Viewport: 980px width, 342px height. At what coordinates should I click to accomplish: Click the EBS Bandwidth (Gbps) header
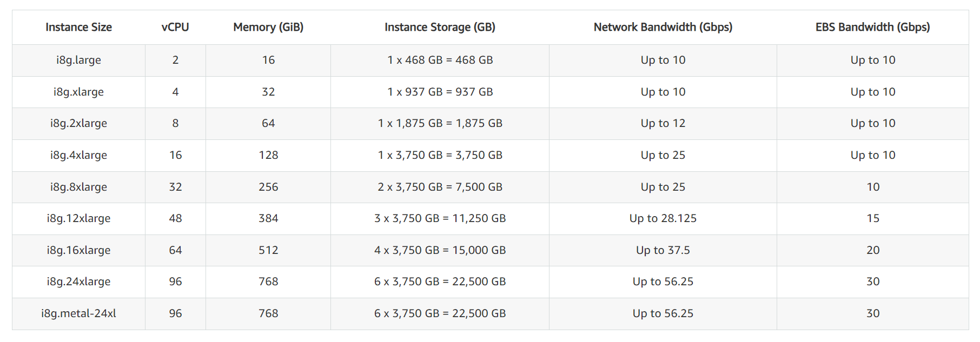click(873, 27)
